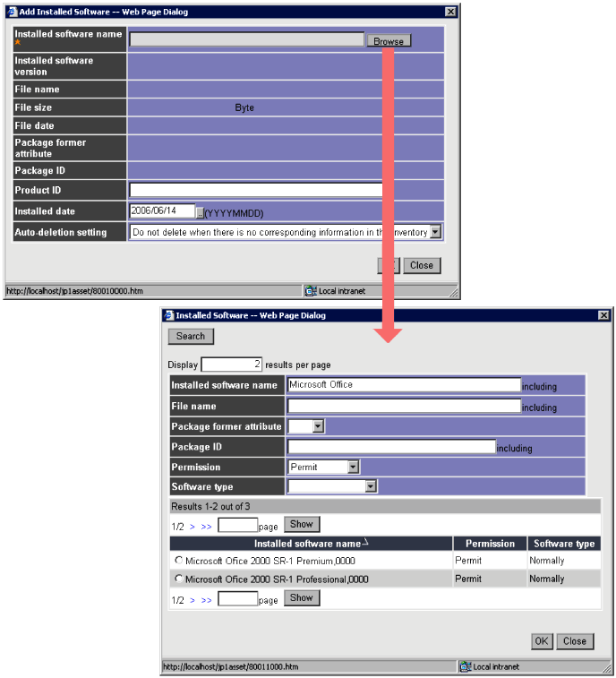Click search field containing Microsoft Office
Screen dimensions: 616x678
(x=404, y=385)
